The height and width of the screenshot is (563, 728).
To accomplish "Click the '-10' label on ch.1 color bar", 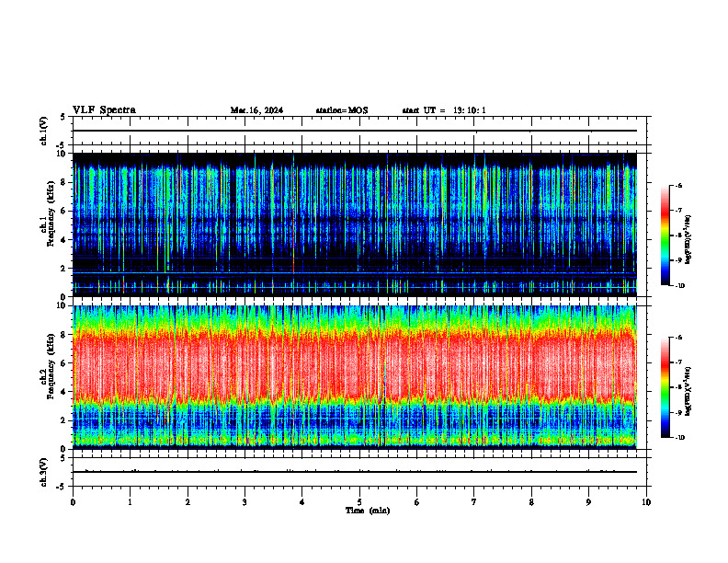I will point(679,286).
